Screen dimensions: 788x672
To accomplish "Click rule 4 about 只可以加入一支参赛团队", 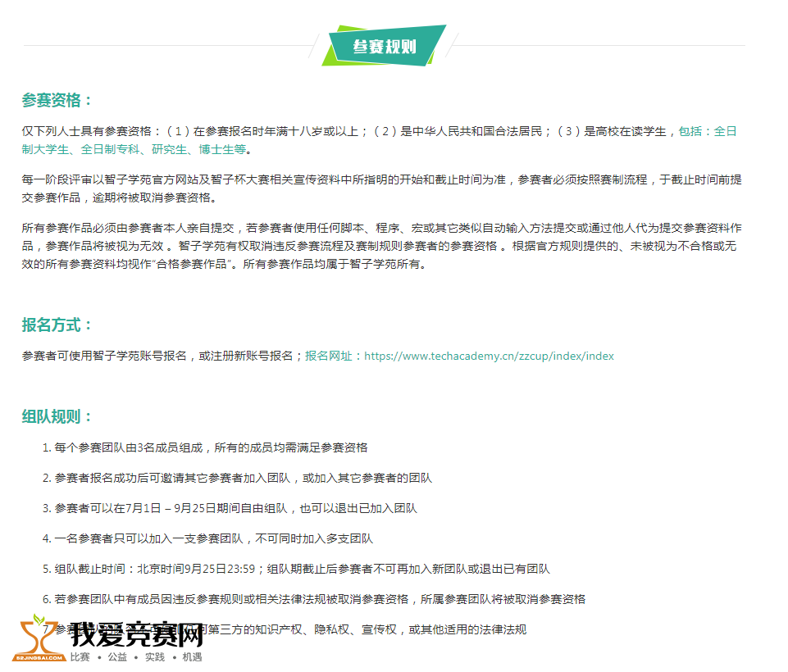I will tap(207, 538).
